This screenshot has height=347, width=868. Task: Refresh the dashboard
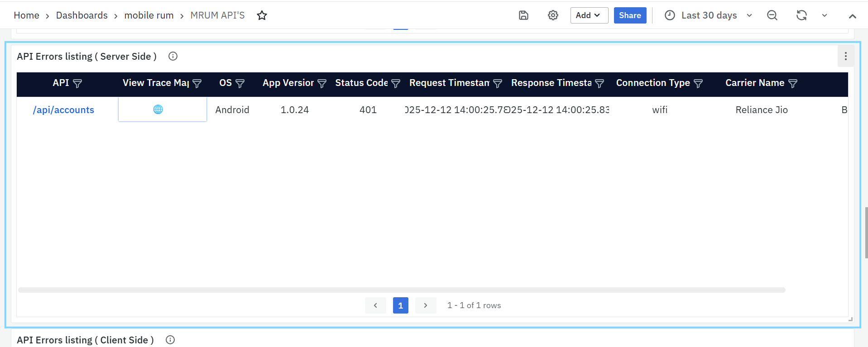(801, 15)
